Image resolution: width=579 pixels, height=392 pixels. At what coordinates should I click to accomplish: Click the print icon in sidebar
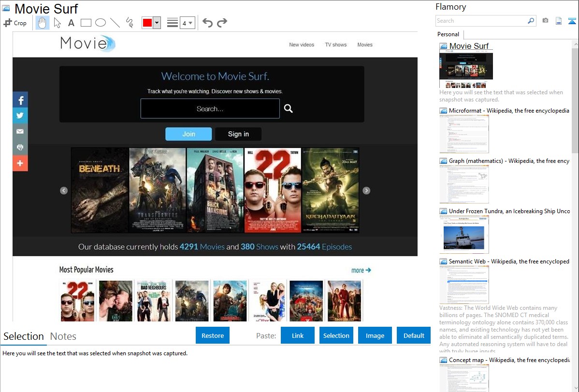tap(20, 147)
